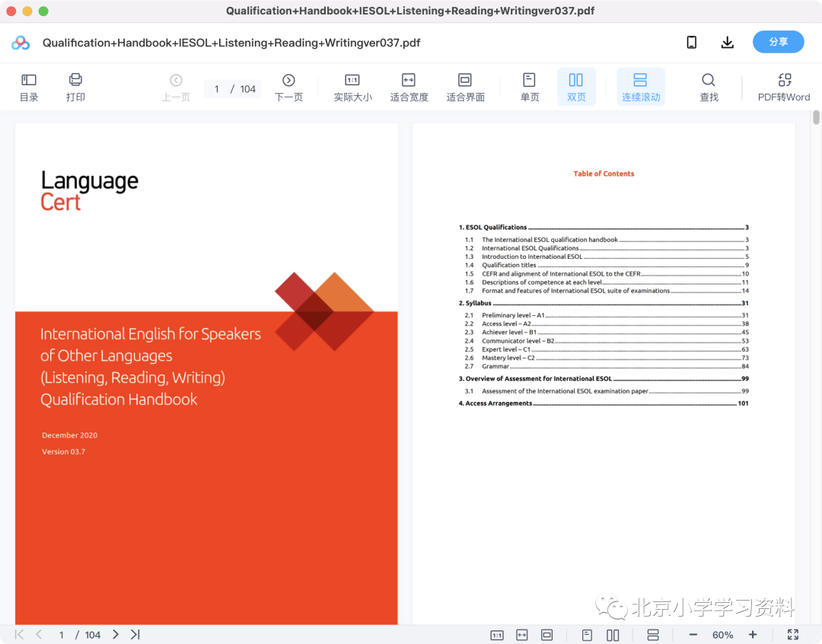Click the 打印 print icon
Screen dimensions: 822x644
[75, 87]
